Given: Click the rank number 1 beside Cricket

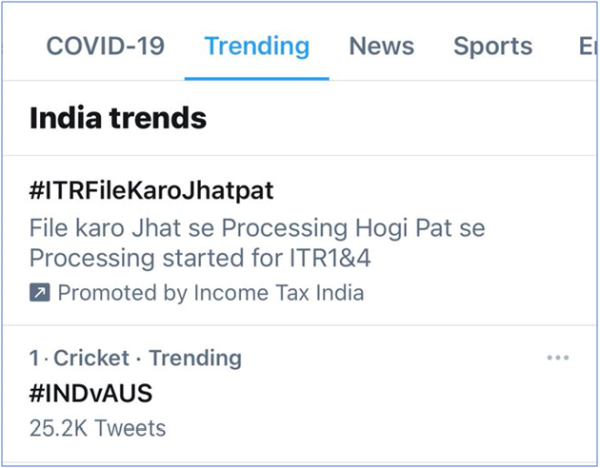Looking at the screenshot, I should [x=35, y=358].
